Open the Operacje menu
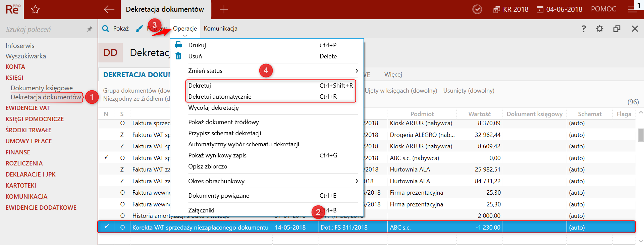Screen dimensions: 644x245 click(185, 29)
